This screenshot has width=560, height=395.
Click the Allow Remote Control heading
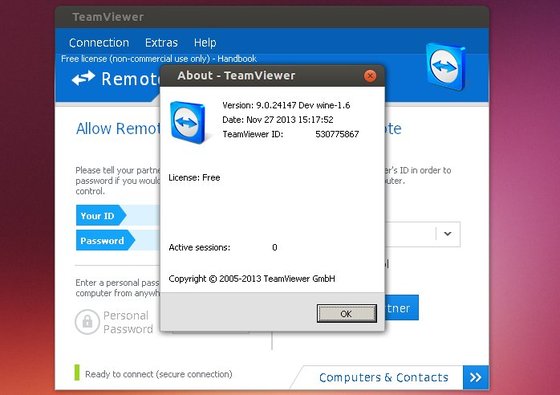tap(118, 129)
